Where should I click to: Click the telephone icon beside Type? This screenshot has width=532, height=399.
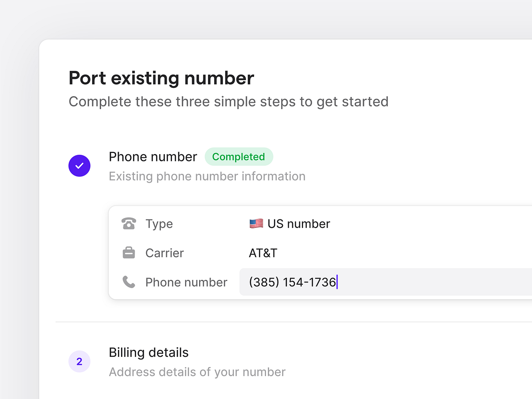128,223
